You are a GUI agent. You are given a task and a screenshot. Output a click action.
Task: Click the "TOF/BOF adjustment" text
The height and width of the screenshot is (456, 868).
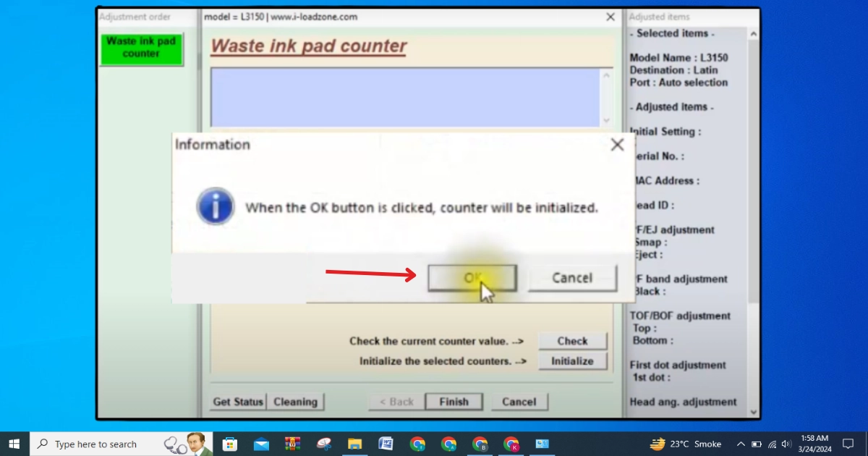tap(680, 316)
